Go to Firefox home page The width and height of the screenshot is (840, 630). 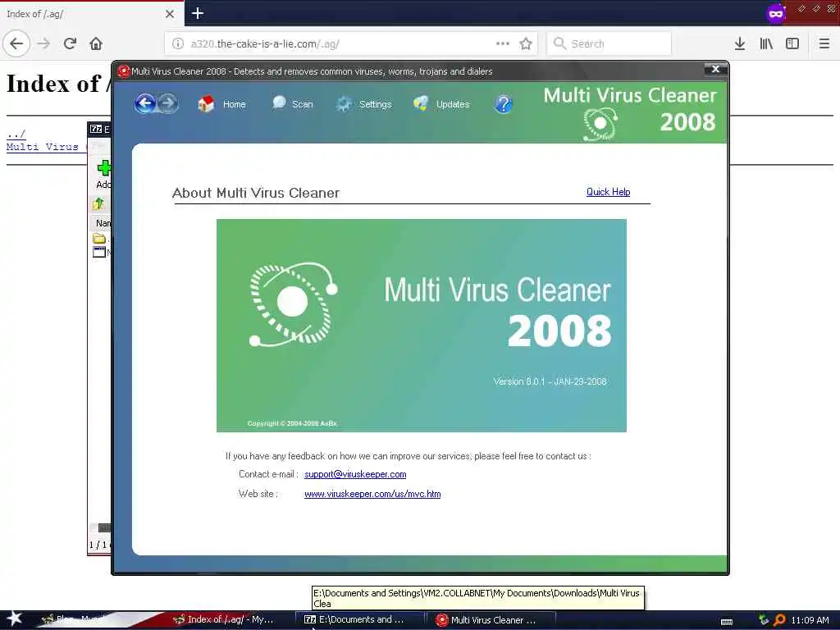(96, 43)
